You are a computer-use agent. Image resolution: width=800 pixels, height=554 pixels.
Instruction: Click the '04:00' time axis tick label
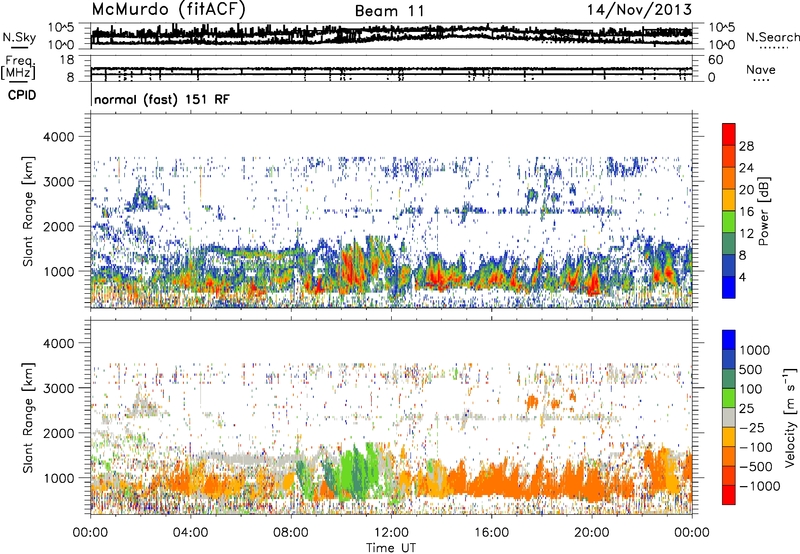coord(190,533)
